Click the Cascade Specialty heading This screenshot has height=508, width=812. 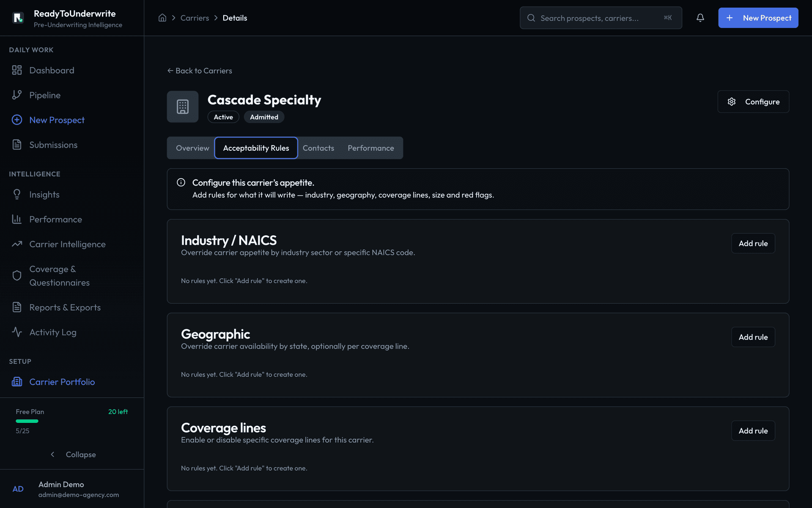pos(264,99)
